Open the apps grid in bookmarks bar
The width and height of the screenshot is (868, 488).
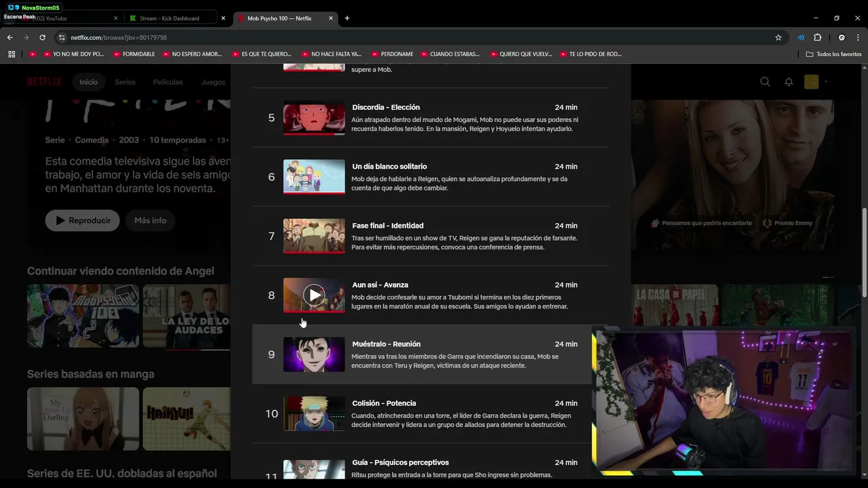(x=12, y=54)
